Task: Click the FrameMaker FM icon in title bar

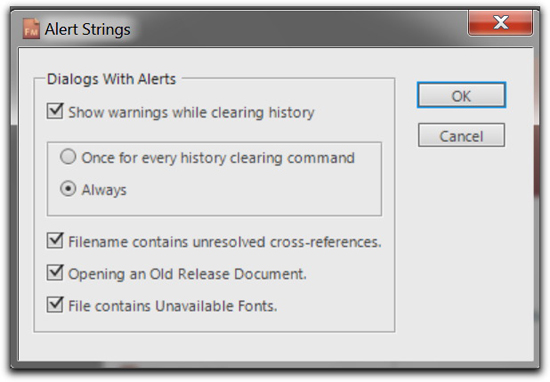Action: point(31,29)
